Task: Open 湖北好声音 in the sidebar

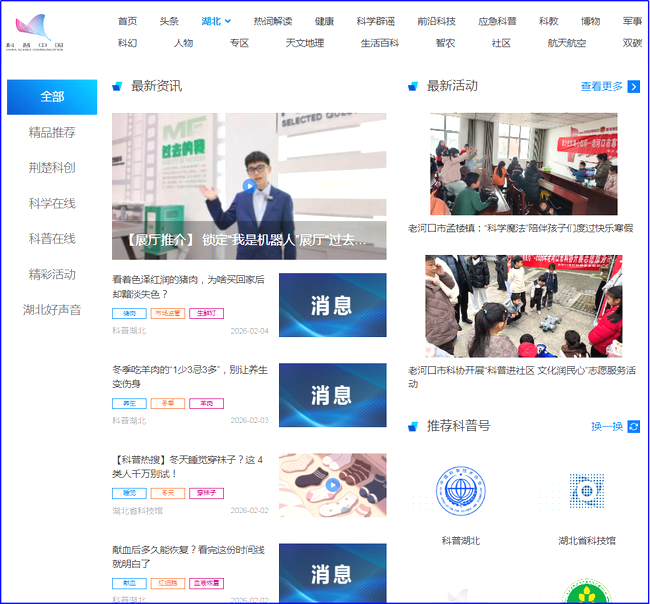Action: click(x=52, y=310)
